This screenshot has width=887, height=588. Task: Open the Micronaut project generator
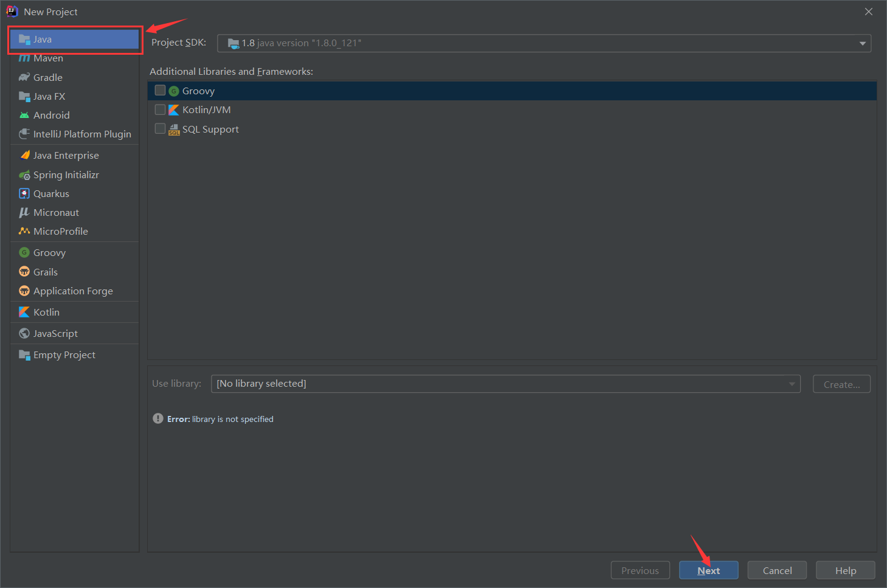tap(56, 212)
